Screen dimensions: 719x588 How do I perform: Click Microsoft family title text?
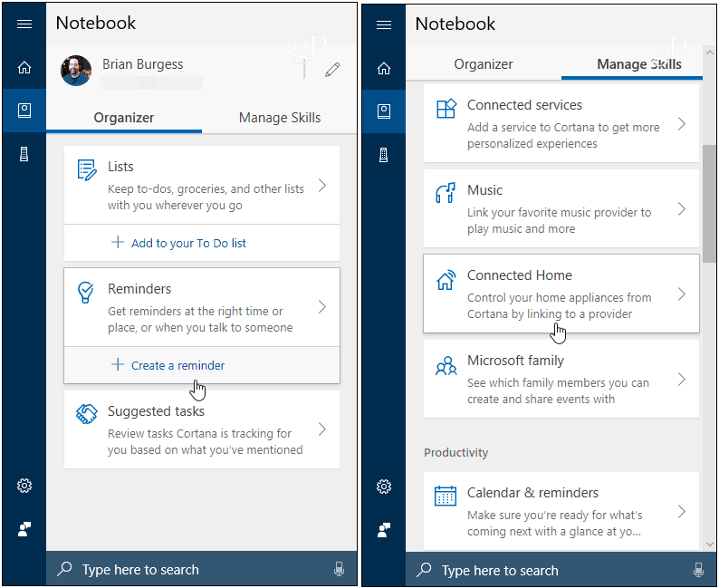515,361
